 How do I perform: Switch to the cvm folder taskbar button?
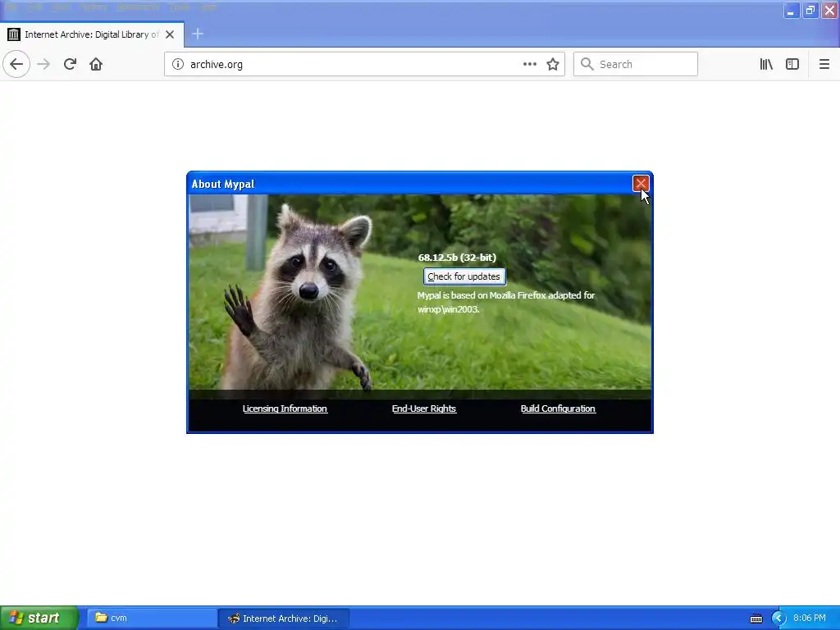click(151, 619)
